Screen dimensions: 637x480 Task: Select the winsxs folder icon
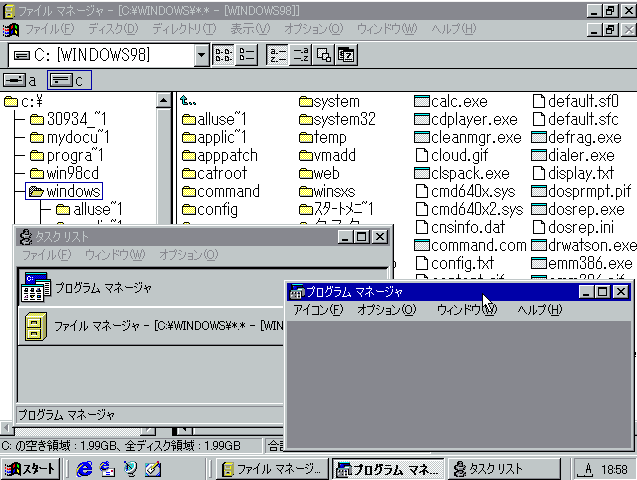point(306,192)
